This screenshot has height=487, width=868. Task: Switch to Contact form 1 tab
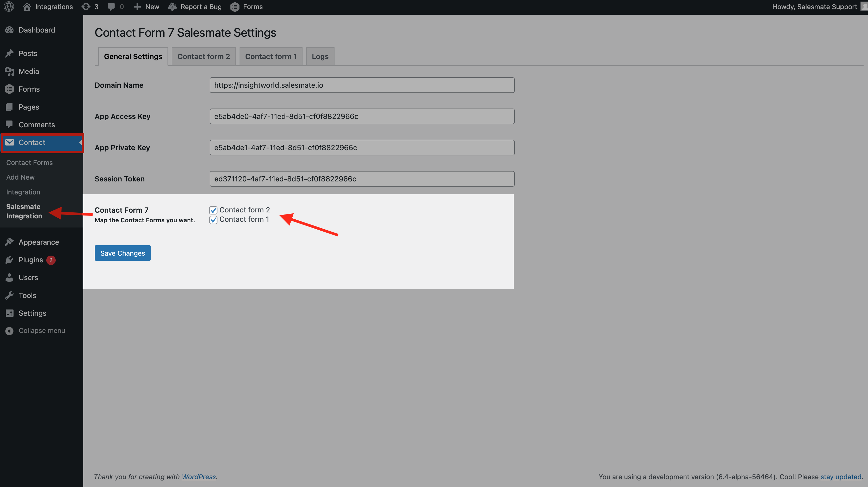[x=271, y=56]
